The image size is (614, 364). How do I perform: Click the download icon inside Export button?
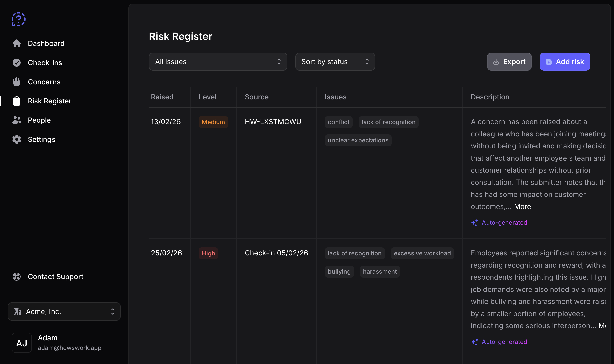coord(496,62)
